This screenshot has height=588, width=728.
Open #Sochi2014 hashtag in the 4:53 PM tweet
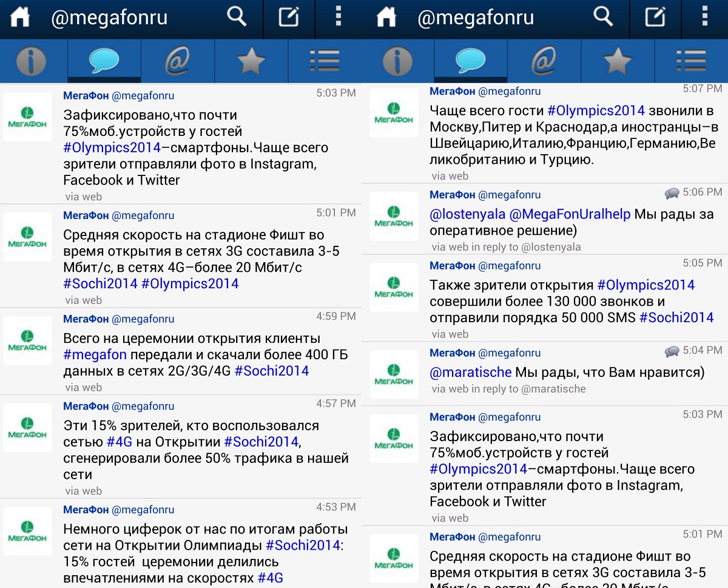click(x=303, y=546)
